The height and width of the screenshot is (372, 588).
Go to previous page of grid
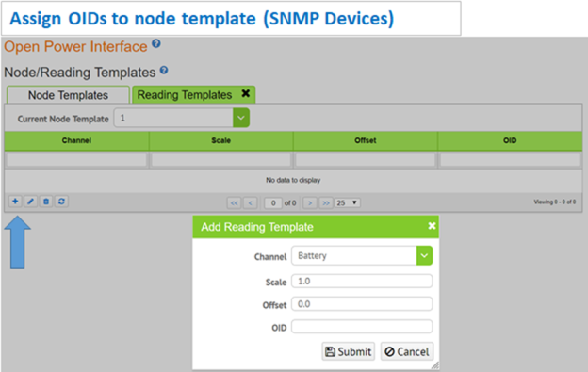pos(250,203)
